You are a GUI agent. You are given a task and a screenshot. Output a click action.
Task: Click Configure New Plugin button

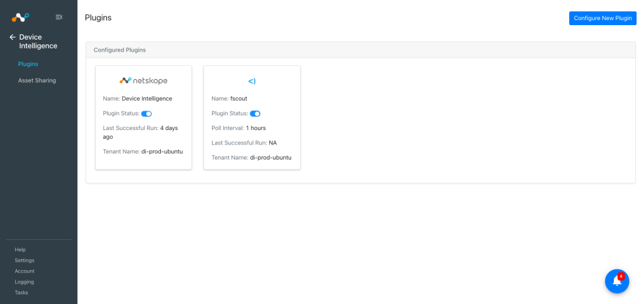(x=602, y=18)
